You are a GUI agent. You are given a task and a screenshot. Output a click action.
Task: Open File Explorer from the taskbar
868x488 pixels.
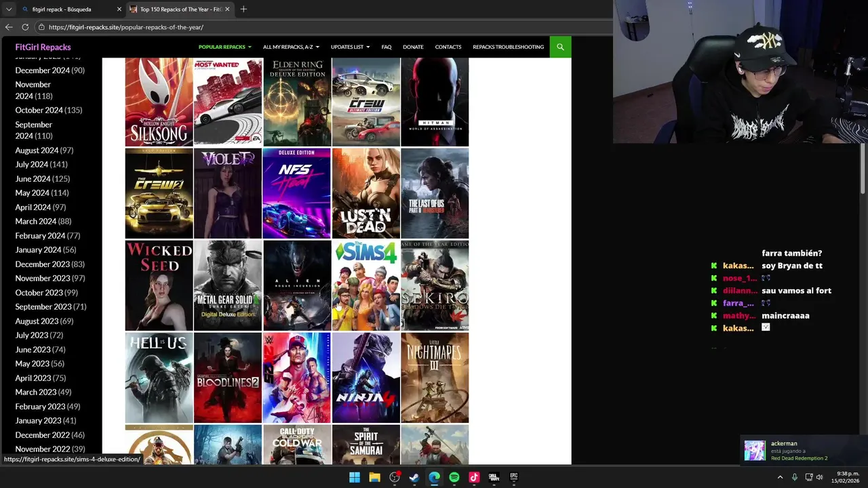point(374,477)
